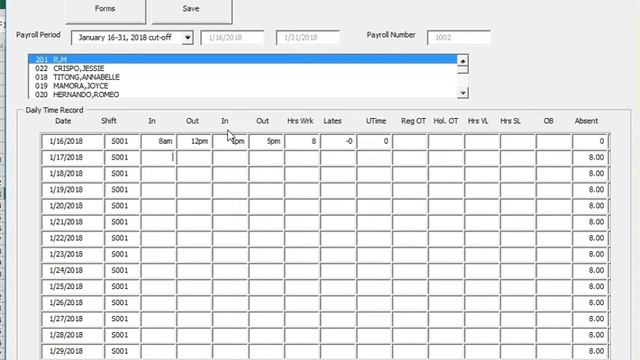Click first In cell for 1/17/2018
The width and height of the screenshot is (640, 360).
coord(158,158)
